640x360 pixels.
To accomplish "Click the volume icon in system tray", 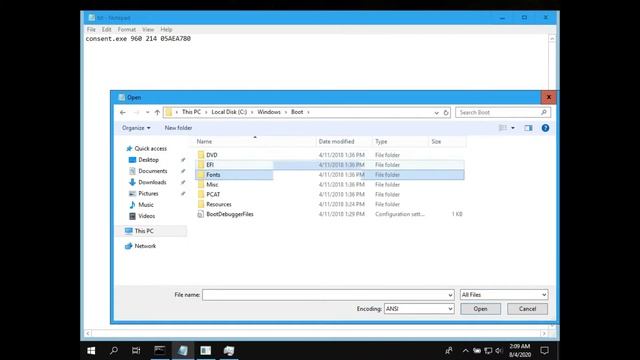I will 499,351.
